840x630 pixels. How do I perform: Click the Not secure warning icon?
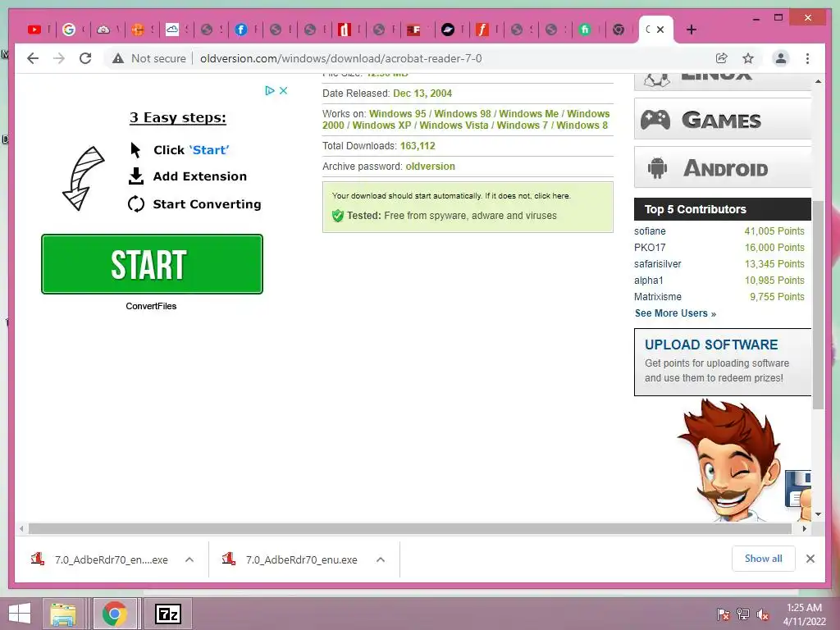pyautogui.click(x=118, y=58)
